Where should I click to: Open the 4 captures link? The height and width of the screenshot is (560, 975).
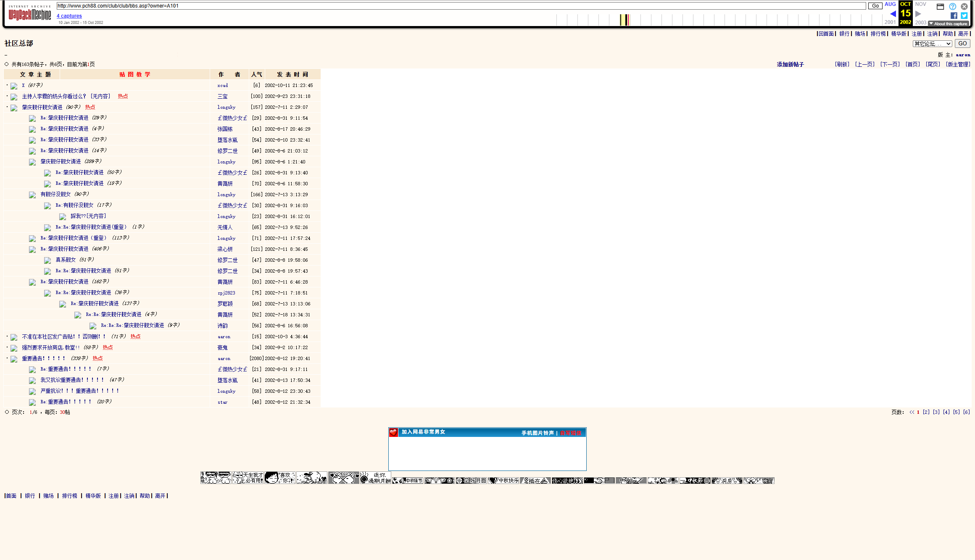(x=69, y=16)
